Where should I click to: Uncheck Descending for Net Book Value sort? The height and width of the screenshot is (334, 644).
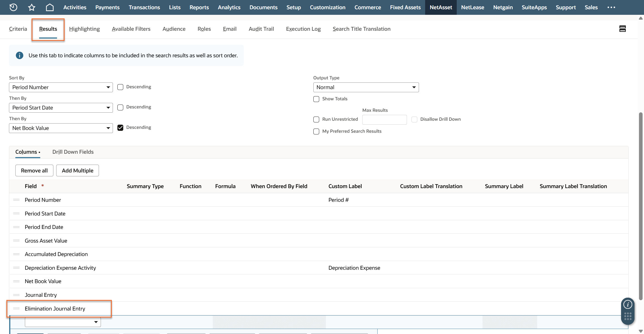pyautogui.click(x=120, y=128)
